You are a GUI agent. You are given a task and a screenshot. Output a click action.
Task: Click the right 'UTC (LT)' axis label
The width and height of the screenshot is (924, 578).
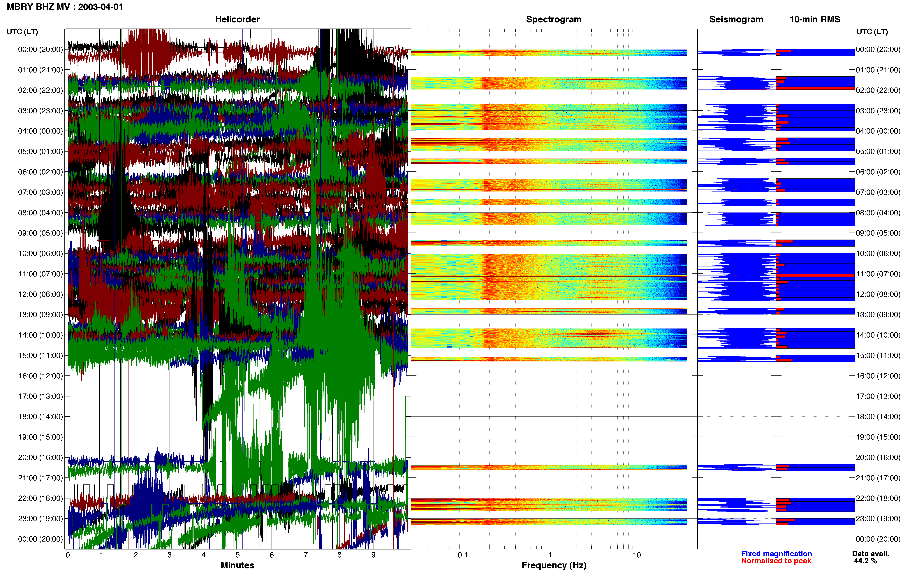[872, 32]
